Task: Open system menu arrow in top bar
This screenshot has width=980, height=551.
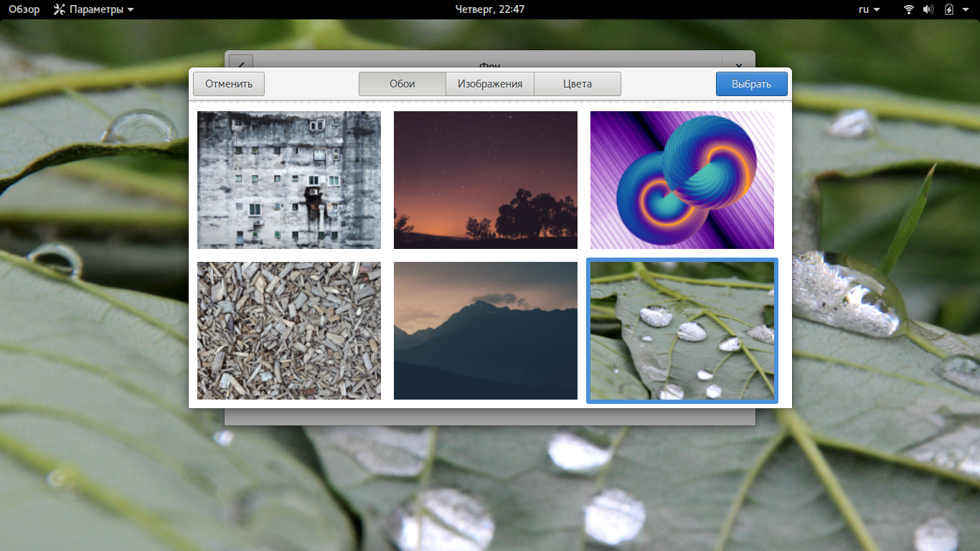Action: pos(966,9)
